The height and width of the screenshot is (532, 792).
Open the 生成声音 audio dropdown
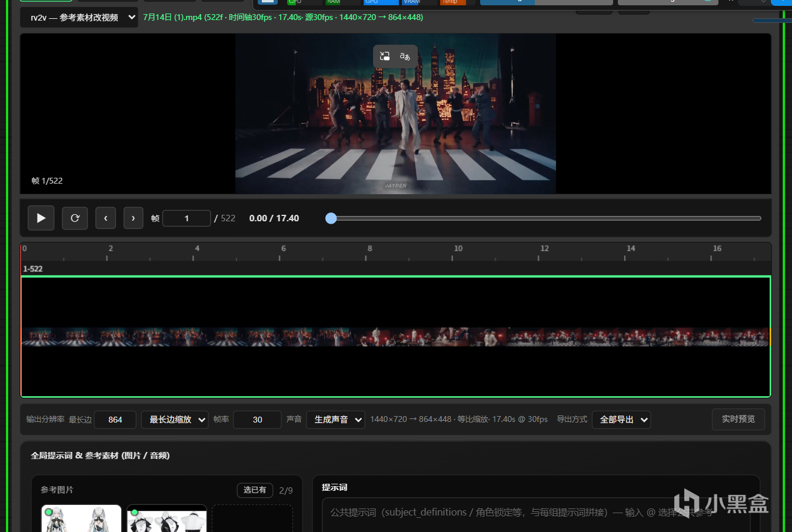click(x=335, y=420)
